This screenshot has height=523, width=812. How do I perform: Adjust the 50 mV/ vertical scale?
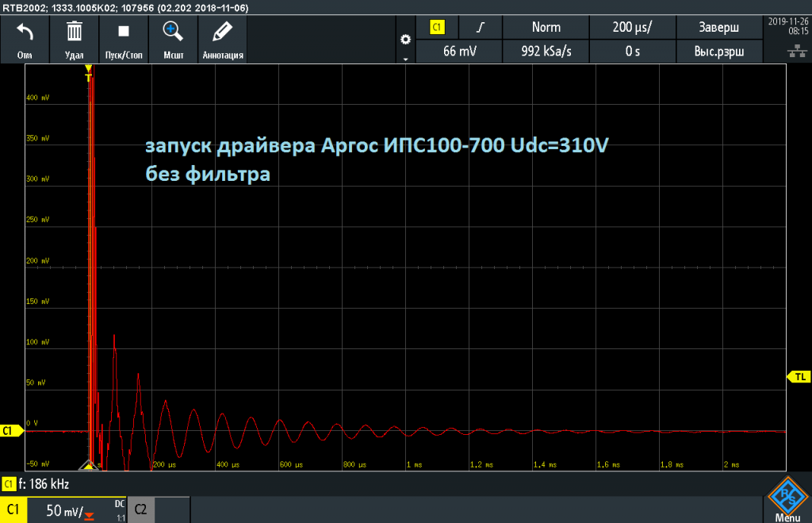coord(63,511)
